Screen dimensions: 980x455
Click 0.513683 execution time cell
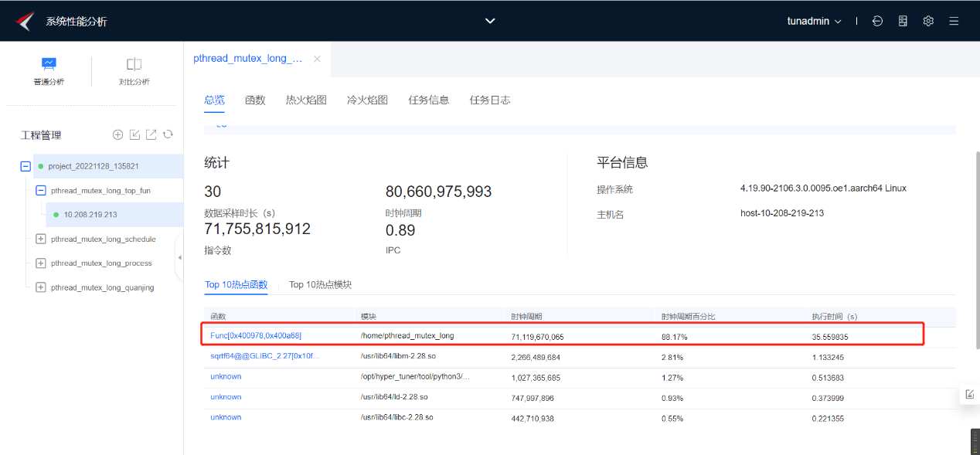point(828,377)
